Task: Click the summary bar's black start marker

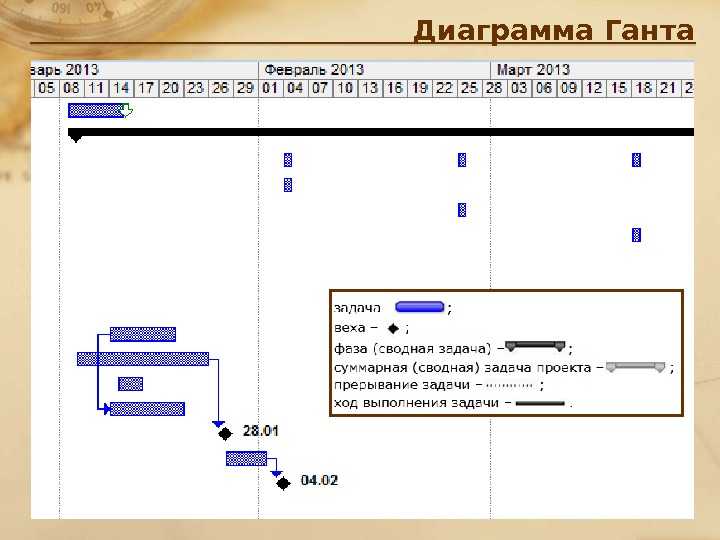Action: click(x=75, y=137)
